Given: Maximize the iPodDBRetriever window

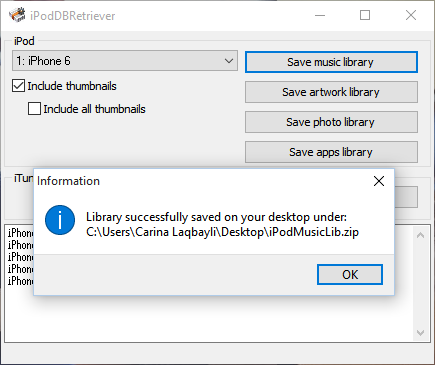Looking at the screenshot, I should pos(365,15).
